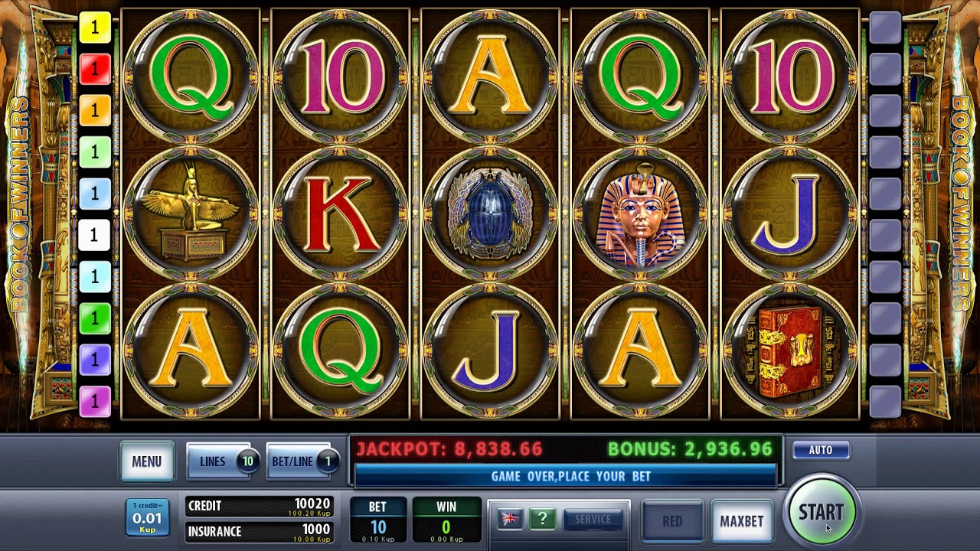Toggle AUTO spin mode
Screen dimensions: 980x551
820,450
